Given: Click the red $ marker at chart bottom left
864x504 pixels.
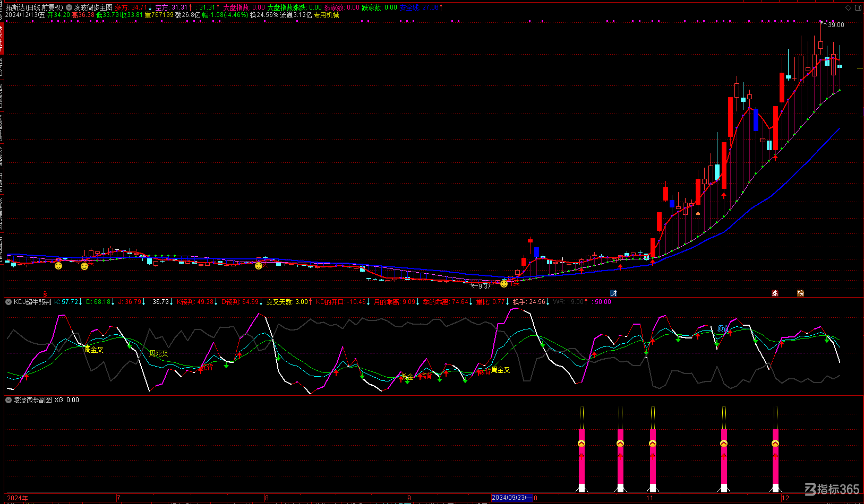Looking at the screenshot, I should 45,293.
